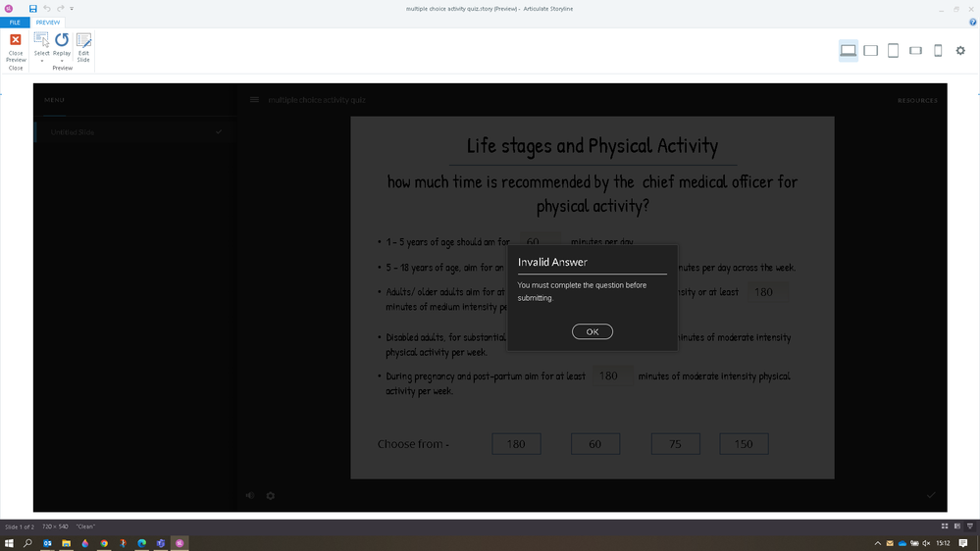Click Slide 1 of 2 status text

tap(20, 526)
